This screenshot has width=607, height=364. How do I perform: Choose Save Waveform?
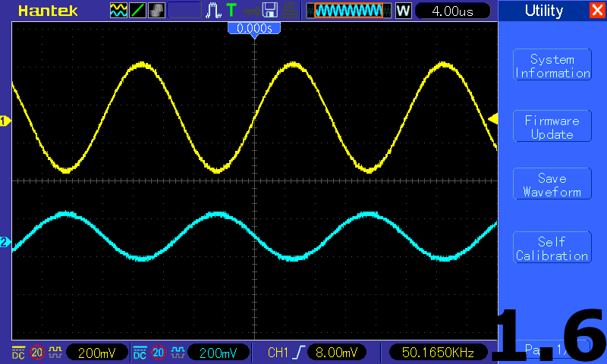[x=552, y=184]
